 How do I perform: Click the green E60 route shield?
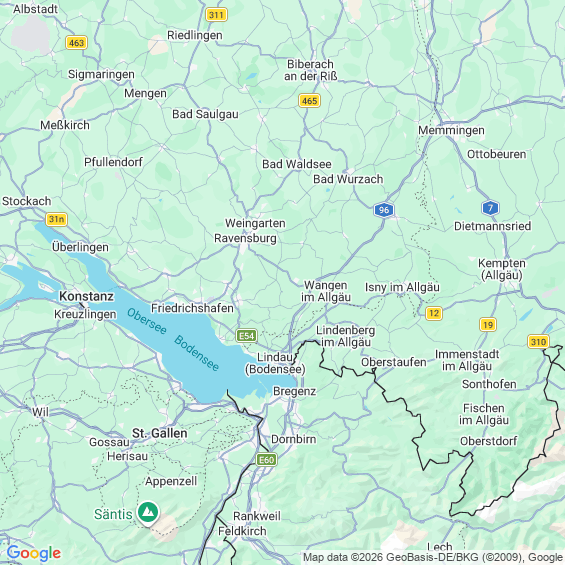pyautogui.click(x=266, y=460)
